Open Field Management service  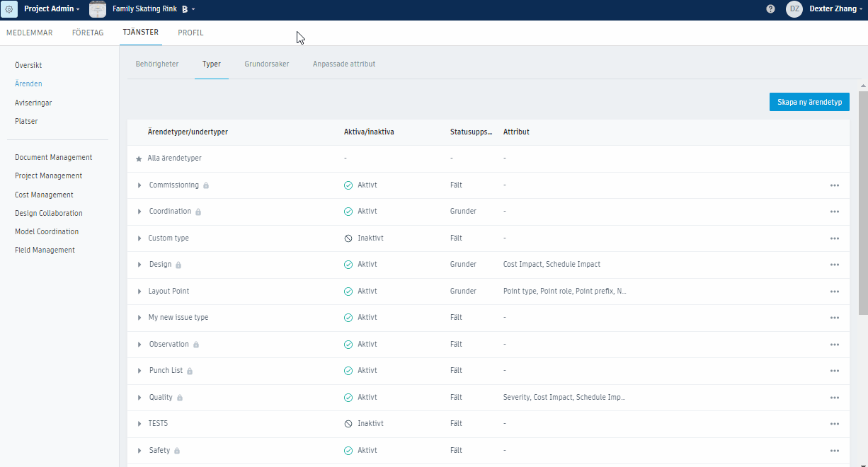click(45, 250)
